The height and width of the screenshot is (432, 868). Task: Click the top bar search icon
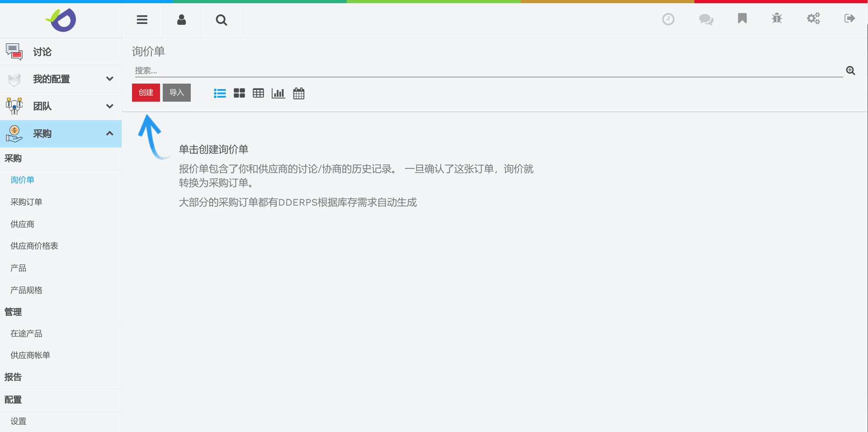point(221,20)
